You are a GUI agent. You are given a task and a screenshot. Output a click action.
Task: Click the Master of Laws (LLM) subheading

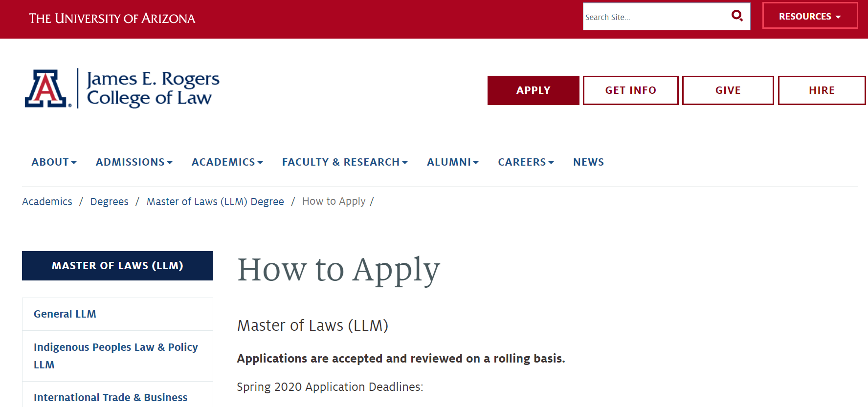click(313, 325)
